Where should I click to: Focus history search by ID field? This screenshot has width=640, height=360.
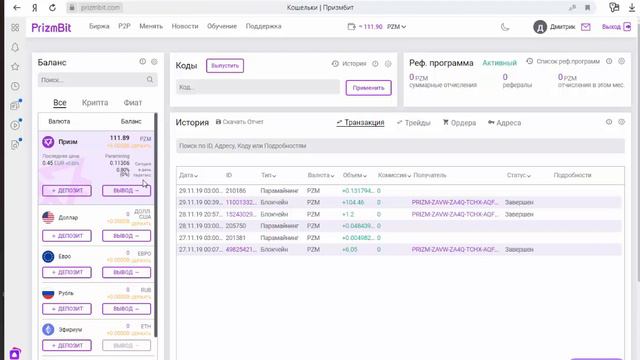pyautogui.click(x=400, y=146)
